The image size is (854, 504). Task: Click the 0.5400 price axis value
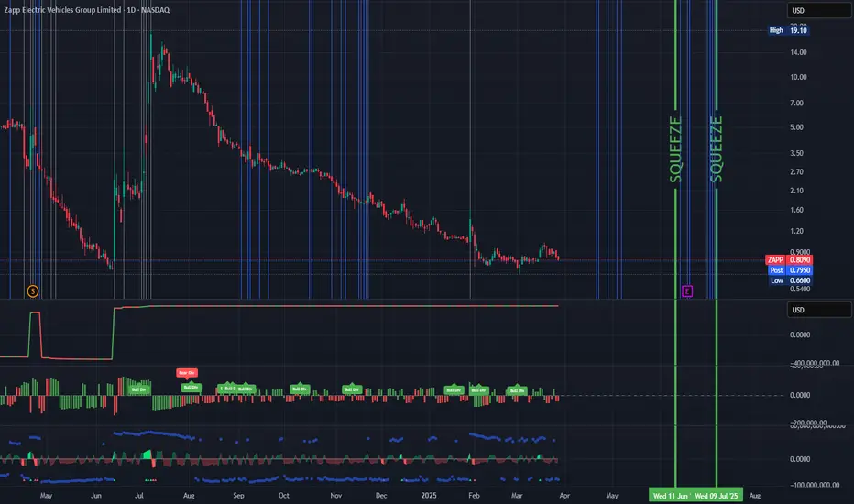tap(800, 289)
